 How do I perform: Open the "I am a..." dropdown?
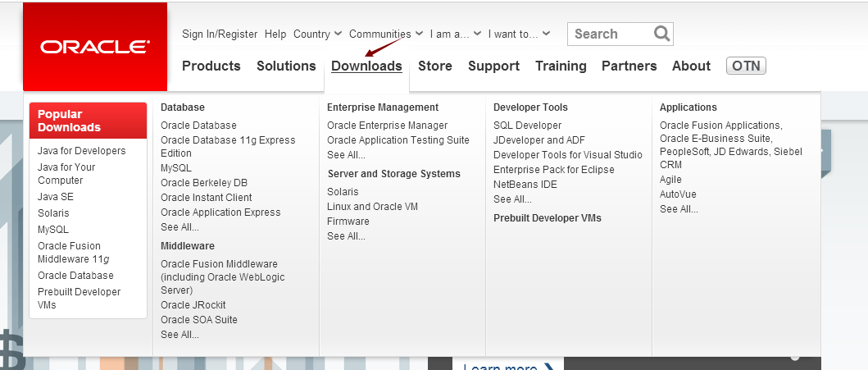pyautogui.click(x=455, y=34)
